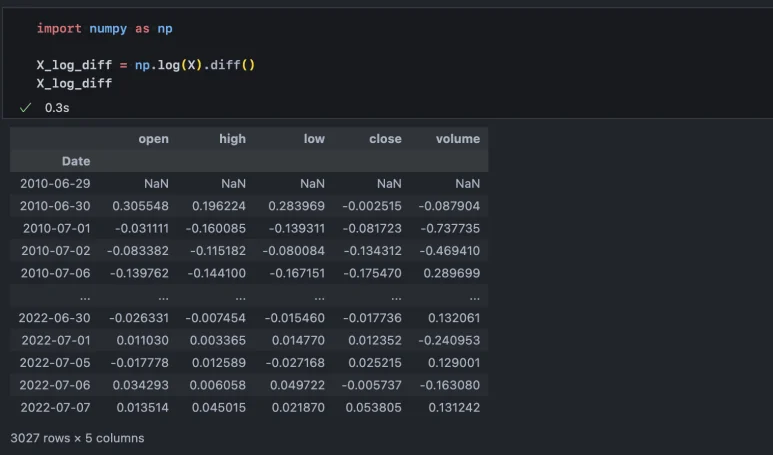This screenshot has height=455, width=773.
Task: Click the 'high' column header
Action: tap(232, 139)
